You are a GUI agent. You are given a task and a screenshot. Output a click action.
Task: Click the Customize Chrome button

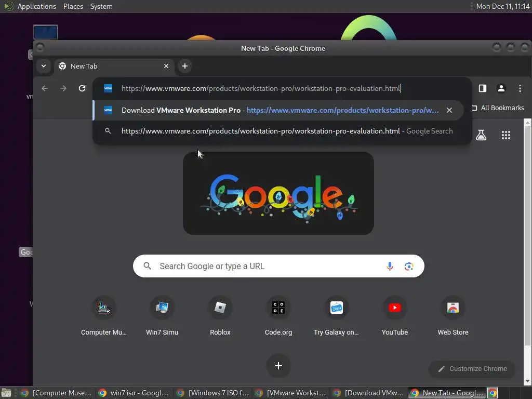(x=472, y=369)
